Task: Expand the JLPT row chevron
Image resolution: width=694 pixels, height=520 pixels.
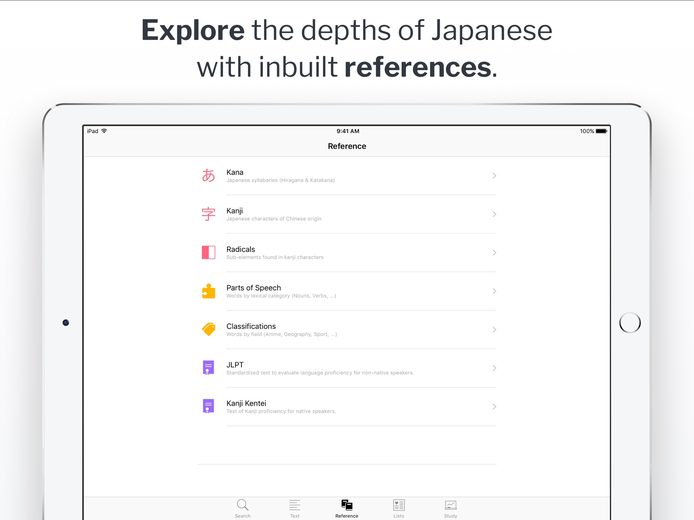Action: click(494, 368)
